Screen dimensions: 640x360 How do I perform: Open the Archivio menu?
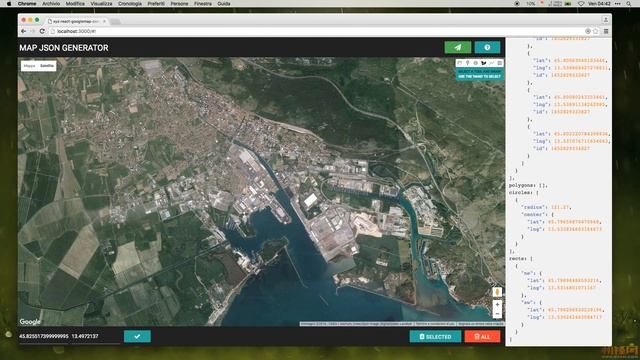51,3
